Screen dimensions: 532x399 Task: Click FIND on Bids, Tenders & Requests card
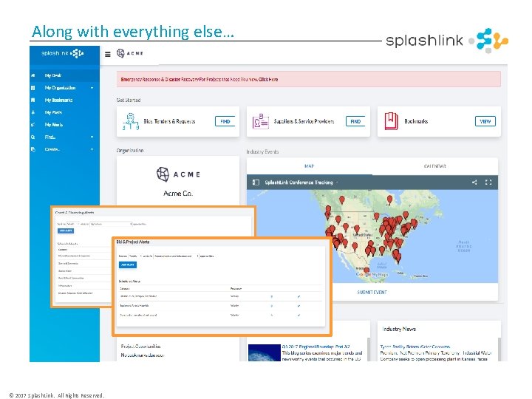click(x=225, y=121)
